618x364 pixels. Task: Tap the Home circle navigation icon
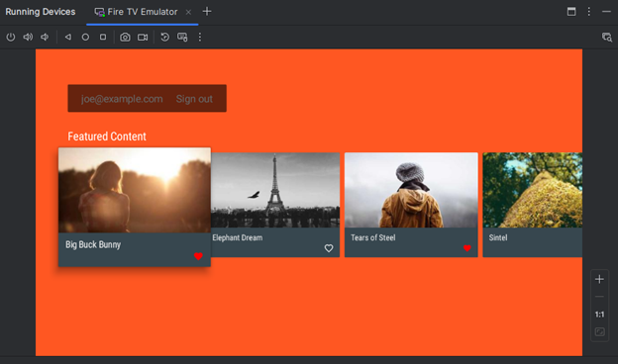tap(85, 37)
